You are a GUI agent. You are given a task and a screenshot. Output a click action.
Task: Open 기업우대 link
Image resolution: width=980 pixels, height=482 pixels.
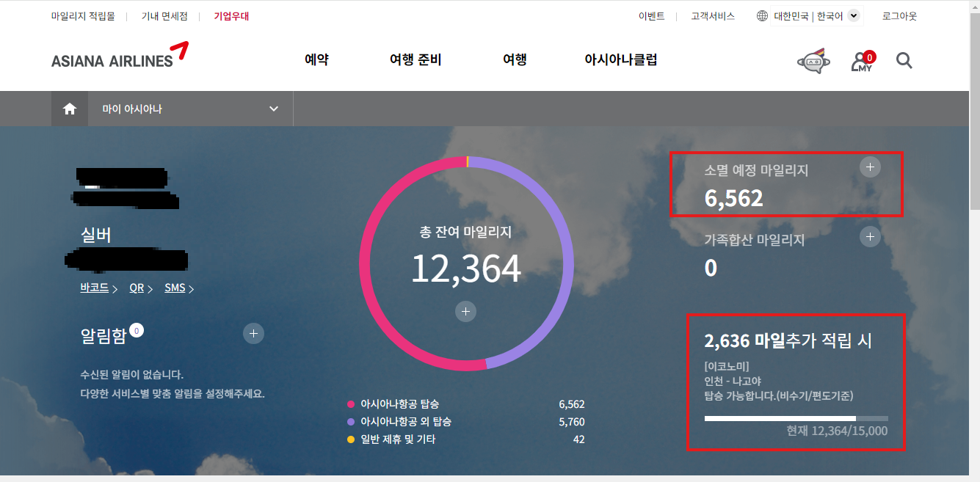pyautogui.click(x=231, y=16)
